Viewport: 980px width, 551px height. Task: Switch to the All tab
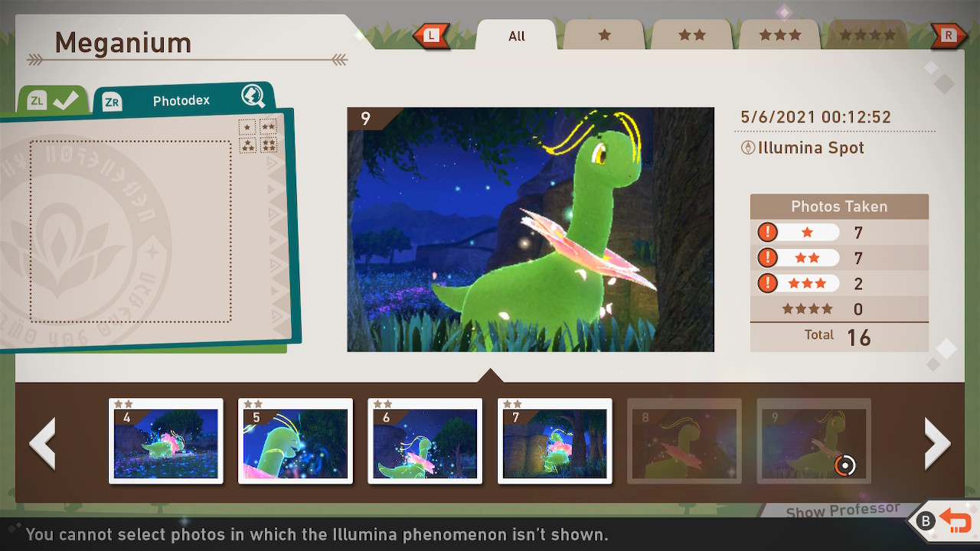point(517,36)
